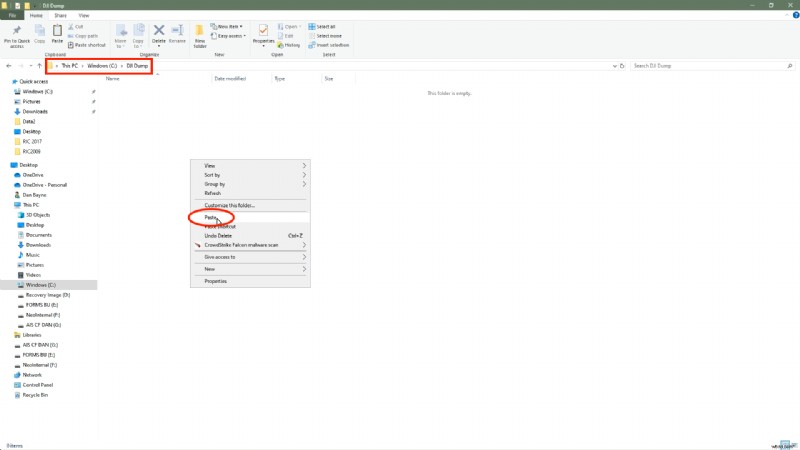Click Select all in the ribbon
800x450 pixels.
(x=324, y=26)
